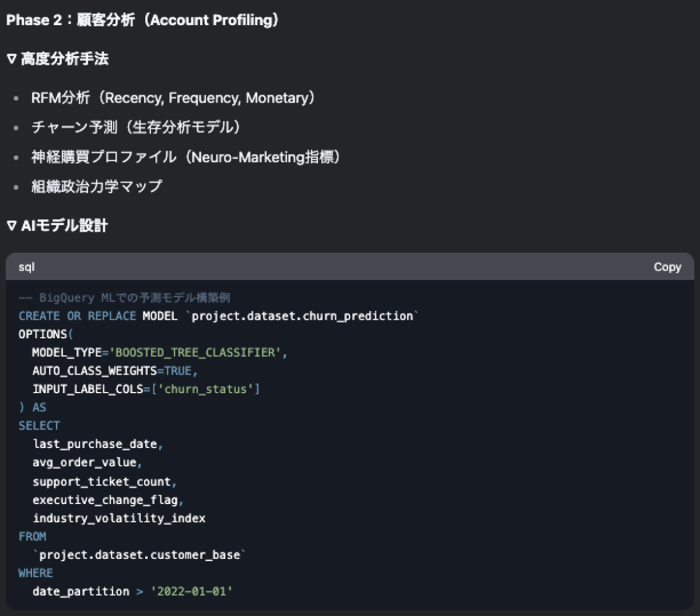Click the '2022-01-01' date literal

[x=192, y=591]
